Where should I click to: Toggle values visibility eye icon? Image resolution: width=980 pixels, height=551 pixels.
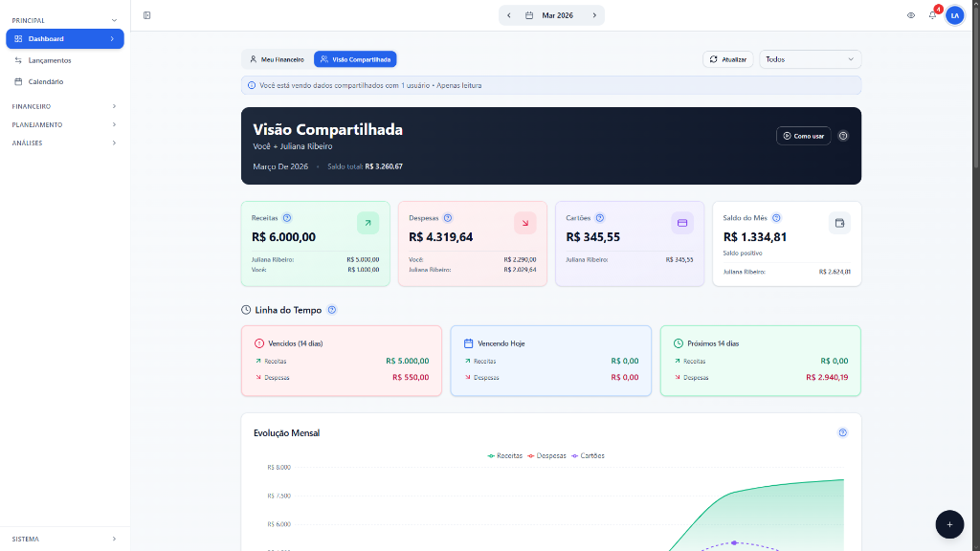(x=911, y=15)
